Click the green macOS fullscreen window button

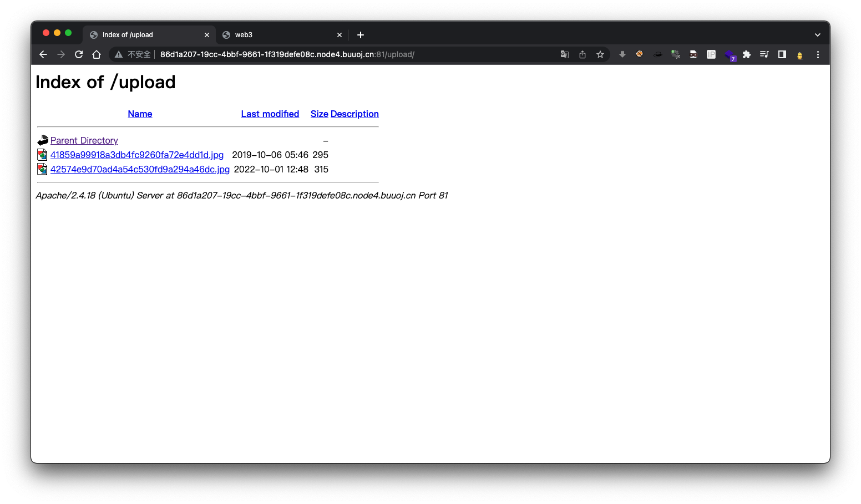click(68, 33)
